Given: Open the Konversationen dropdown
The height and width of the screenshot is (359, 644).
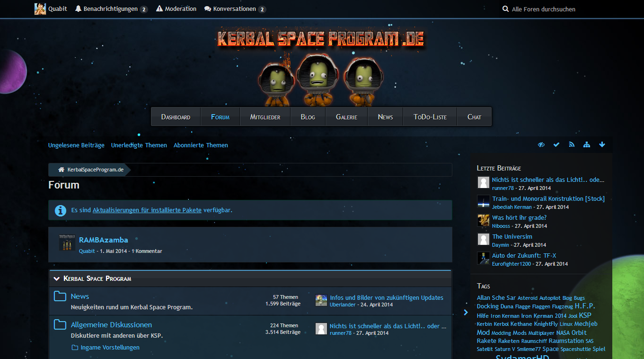Looking at the screenshot, I should tap(235, 9).
